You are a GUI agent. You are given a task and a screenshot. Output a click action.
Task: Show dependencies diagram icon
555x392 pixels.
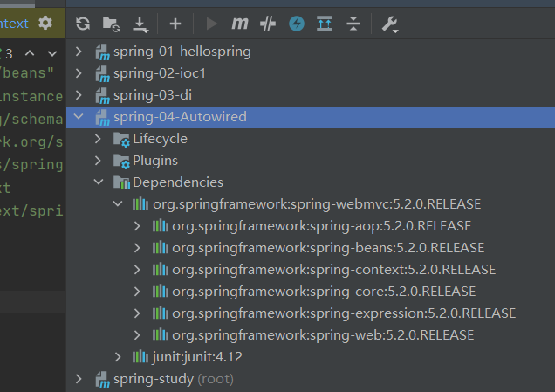[x=325, y=24]
